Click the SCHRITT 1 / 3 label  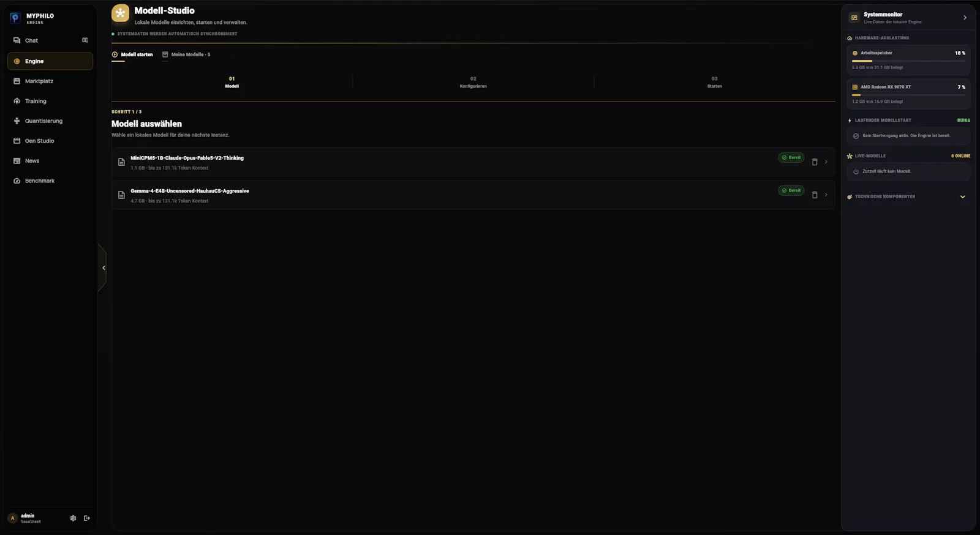click(126, 112)
